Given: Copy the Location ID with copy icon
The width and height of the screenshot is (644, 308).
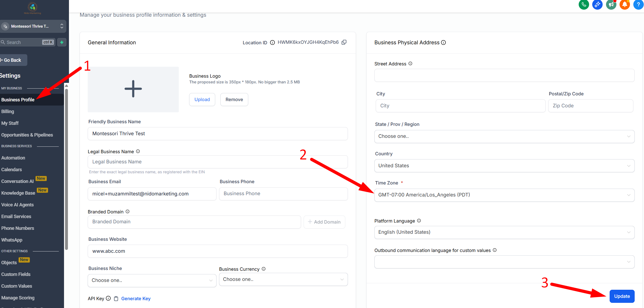Looking at the screenshot, I should (x=344, y=42).
